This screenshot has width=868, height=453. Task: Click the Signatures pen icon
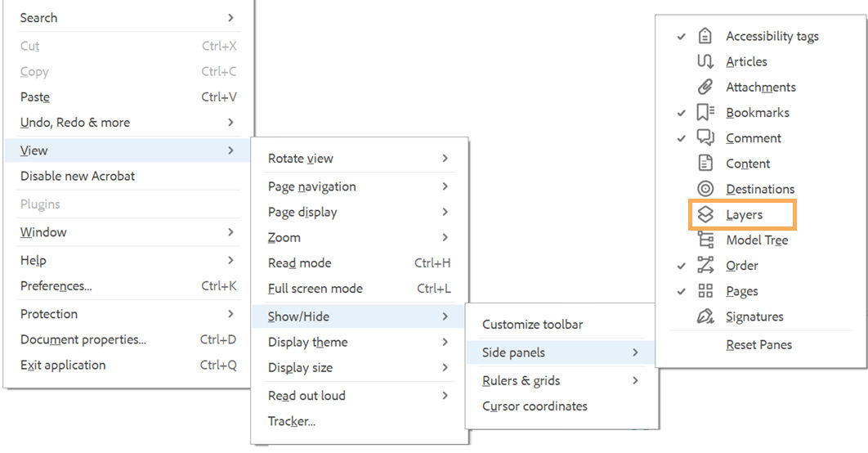pyautogui.click(x=705, y=316)
